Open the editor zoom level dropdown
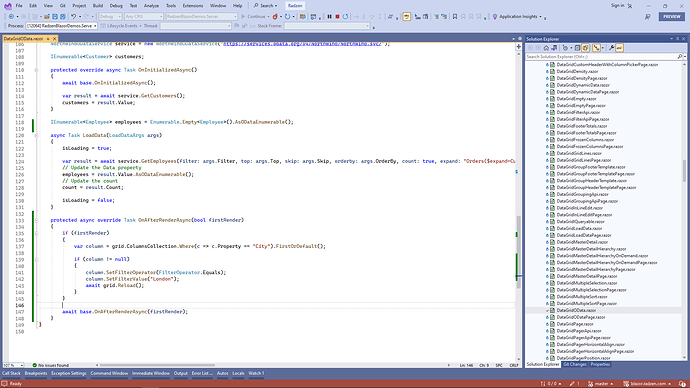The height and width of the screenshot is (388, 690). coord(13,365)
